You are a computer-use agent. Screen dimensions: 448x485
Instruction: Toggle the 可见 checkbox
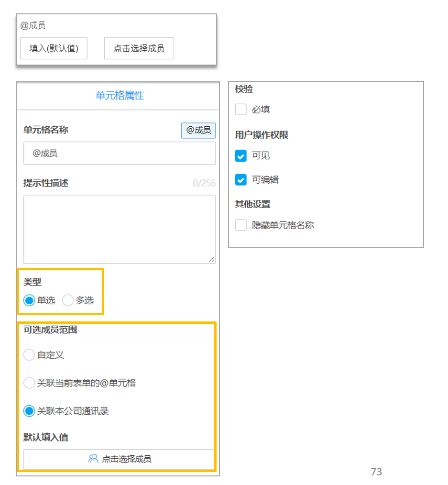coord(241,156)
